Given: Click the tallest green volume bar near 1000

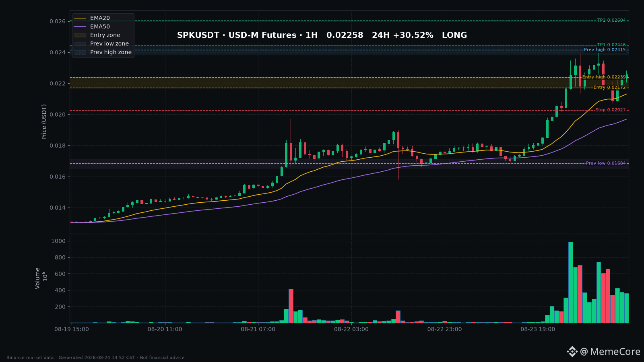Looking at the screenshot, I should [571, 282].
